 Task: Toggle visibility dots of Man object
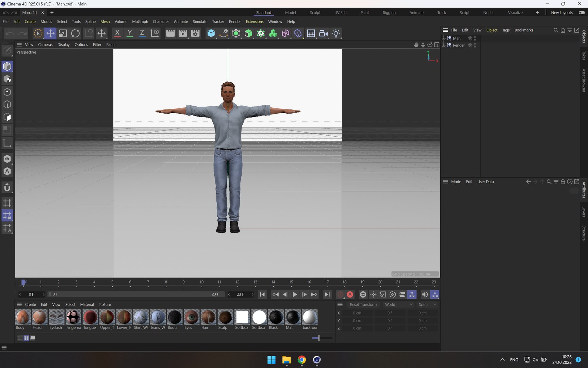pyautogui.click(x=475, y=38)
